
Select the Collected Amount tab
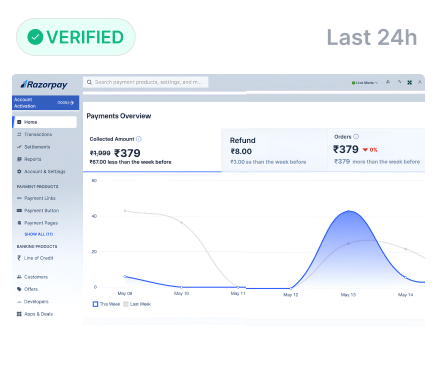(152, 150)
